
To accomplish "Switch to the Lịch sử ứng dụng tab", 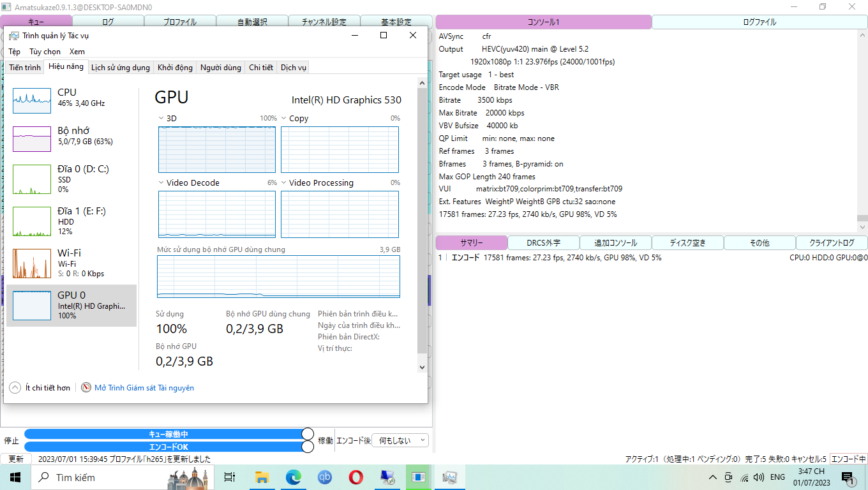I will click(x=121, y=68).
